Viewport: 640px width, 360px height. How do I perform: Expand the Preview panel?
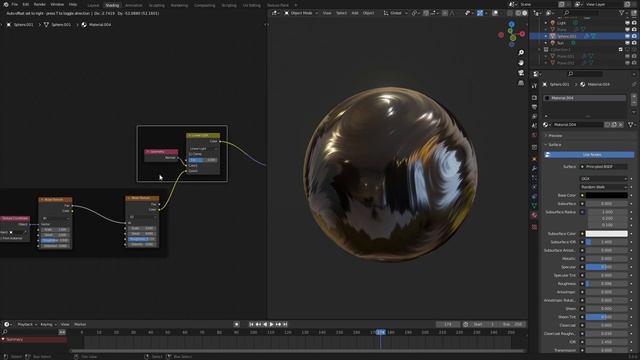tap(554, 136)
